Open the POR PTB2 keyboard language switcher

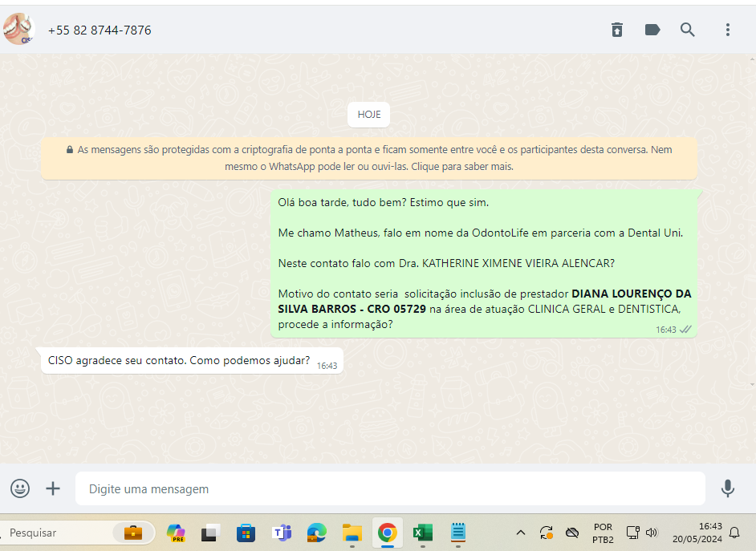click(603, 533)
